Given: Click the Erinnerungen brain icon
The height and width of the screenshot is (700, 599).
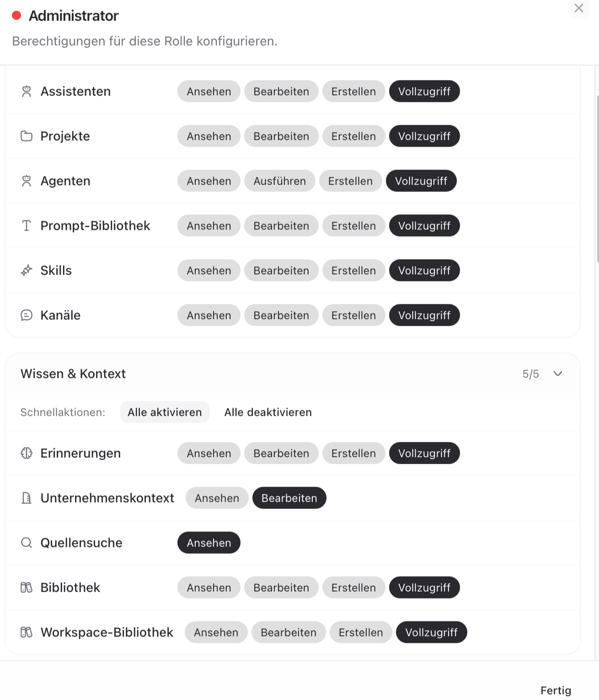Looking at the screenshot, I should [x=27, y=453].
